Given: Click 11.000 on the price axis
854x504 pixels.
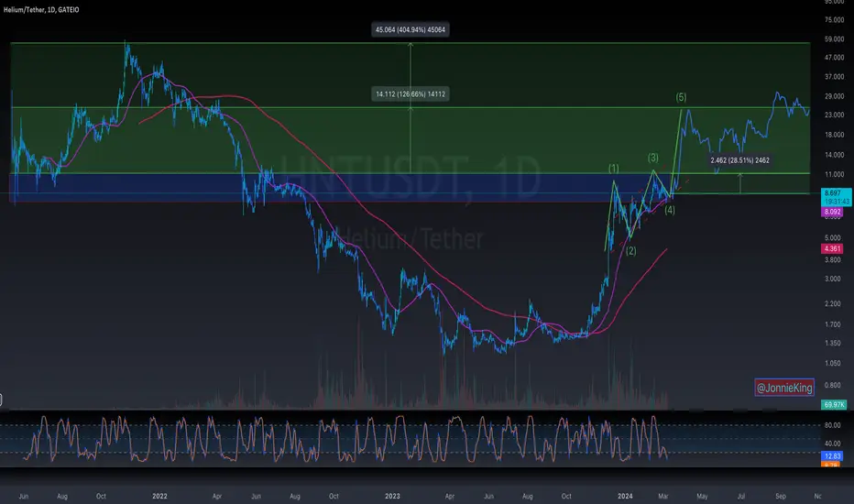Looking at the screenshot, I should pyautogui.click(x=834, y=175).
